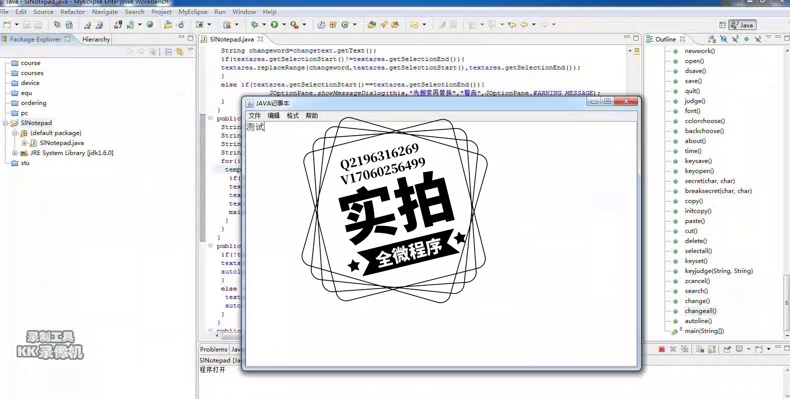Expand the JRE System Library node

tap(15, 153)
